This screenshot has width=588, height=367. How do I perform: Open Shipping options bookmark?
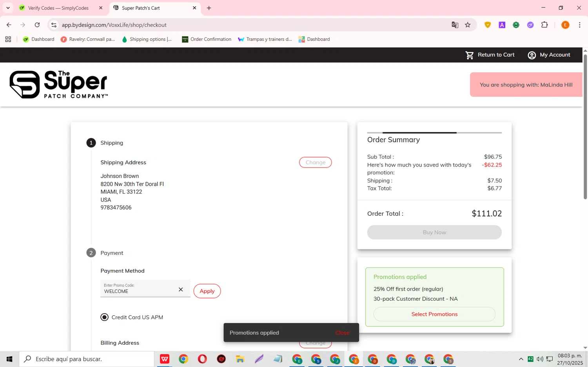(x=147, y=39)
